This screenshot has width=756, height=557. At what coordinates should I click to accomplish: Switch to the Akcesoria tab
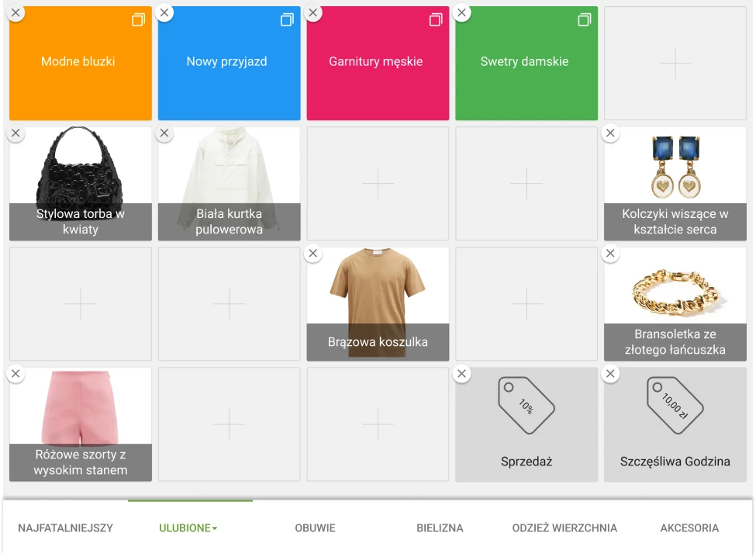pos(689,528)
